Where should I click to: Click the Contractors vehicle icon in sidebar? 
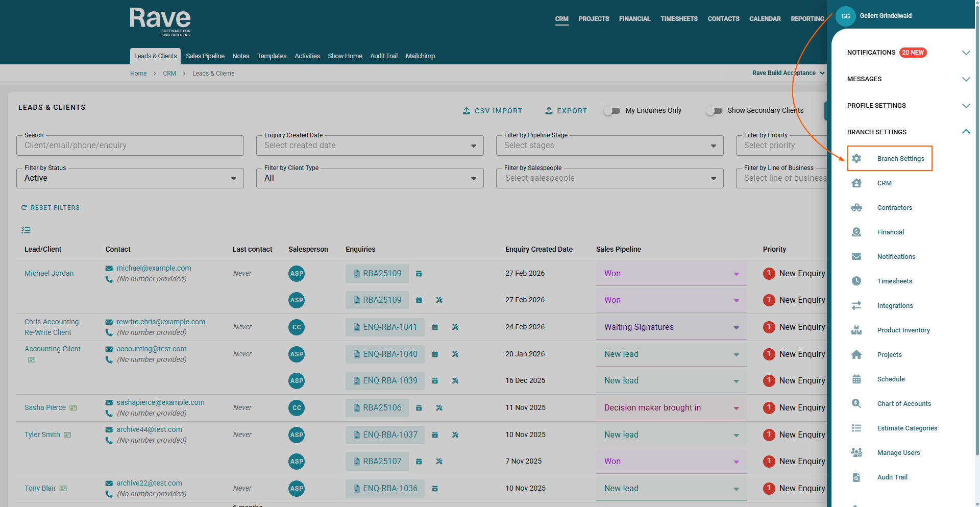(x=856, y=208)
